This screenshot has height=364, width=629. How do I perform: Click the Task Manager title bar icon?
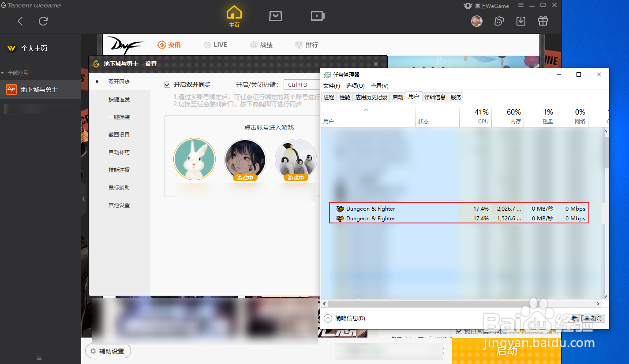pyautogui.click(x=327, y=75)
